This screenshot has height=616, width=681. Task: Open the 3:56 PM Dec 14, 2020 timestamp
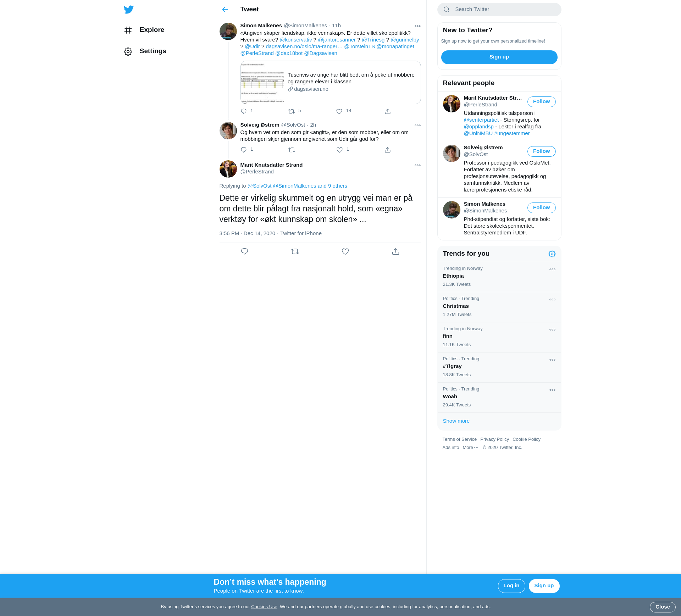pos(247,233)
